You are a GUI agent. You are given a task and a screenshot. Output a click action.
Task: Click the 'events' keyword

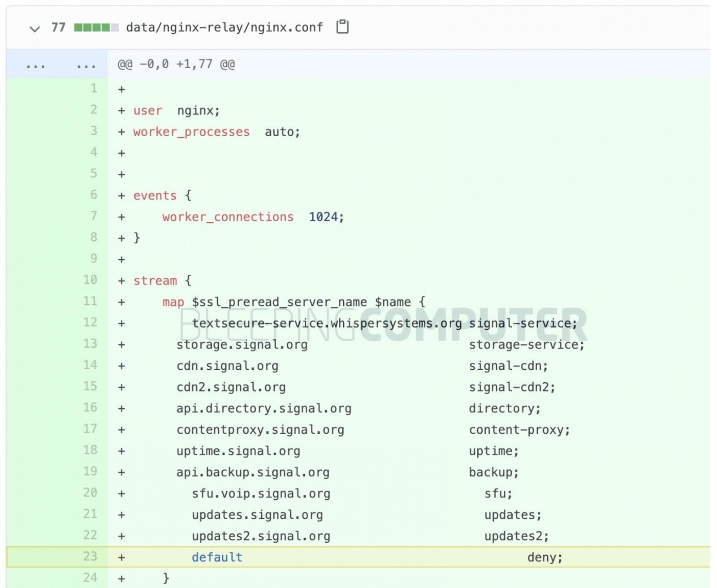[x=155, y=195]
